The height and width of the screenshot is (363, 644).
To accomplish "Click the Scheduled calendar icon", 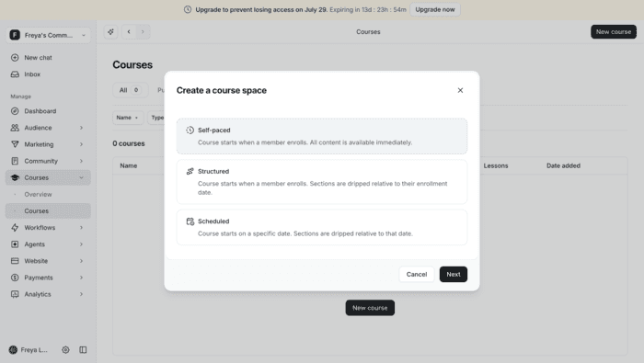I will click(x=190, y=221).
